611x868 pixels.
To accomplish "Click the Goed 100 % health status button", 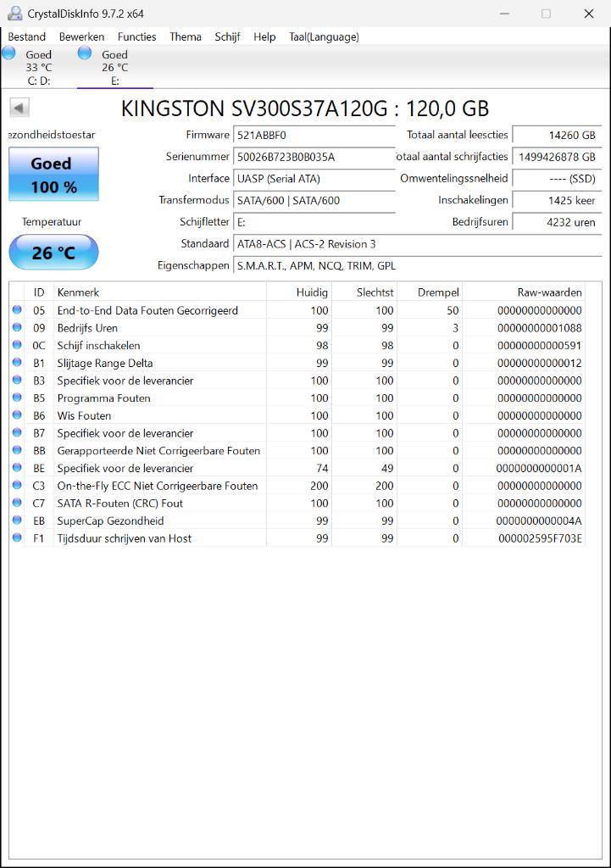I will (x=53, y=174).
